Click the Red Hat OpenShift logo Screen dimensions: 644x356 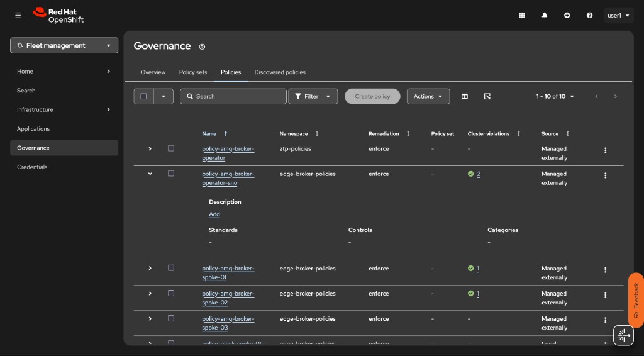click(58, 16)
